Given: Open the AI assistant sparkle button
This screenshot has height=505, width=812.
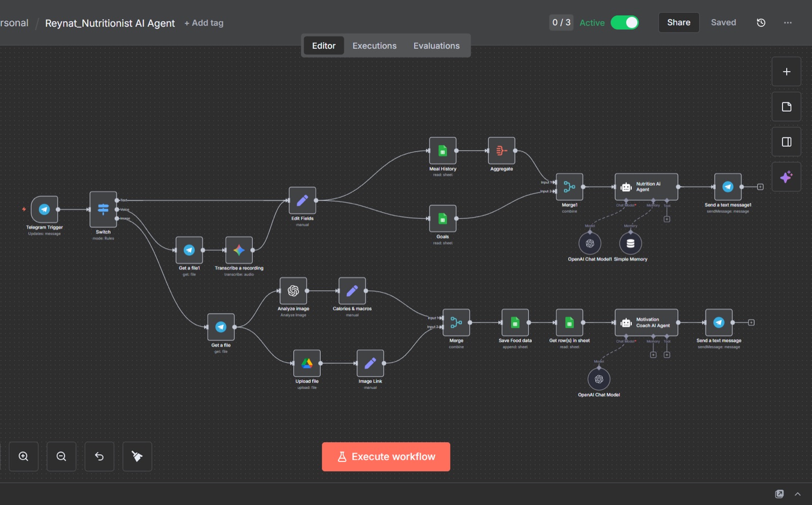Looking at the screenshot, I should pos(787,177).
